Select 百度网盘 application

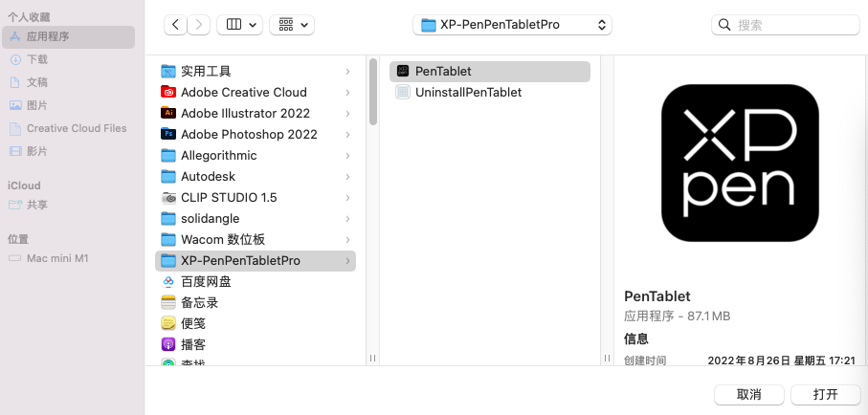click(x=256, y=282)
